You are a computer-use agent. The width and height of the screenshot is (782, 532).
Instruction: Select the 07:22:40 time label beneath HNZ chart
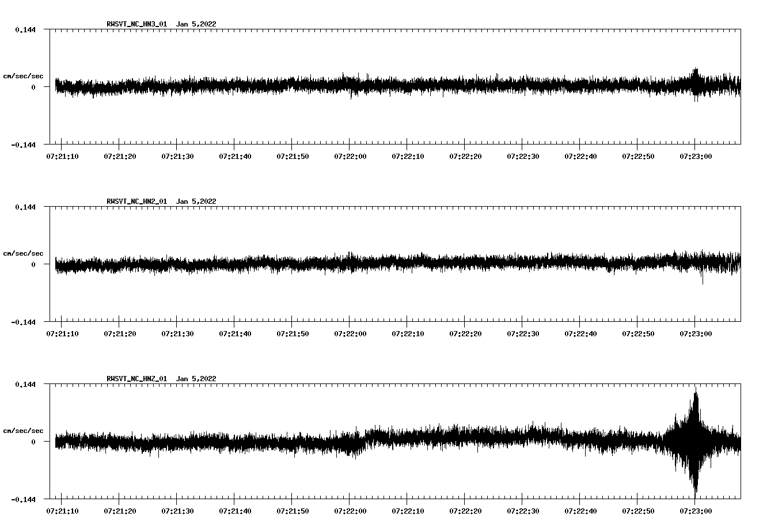coord(580,511)
